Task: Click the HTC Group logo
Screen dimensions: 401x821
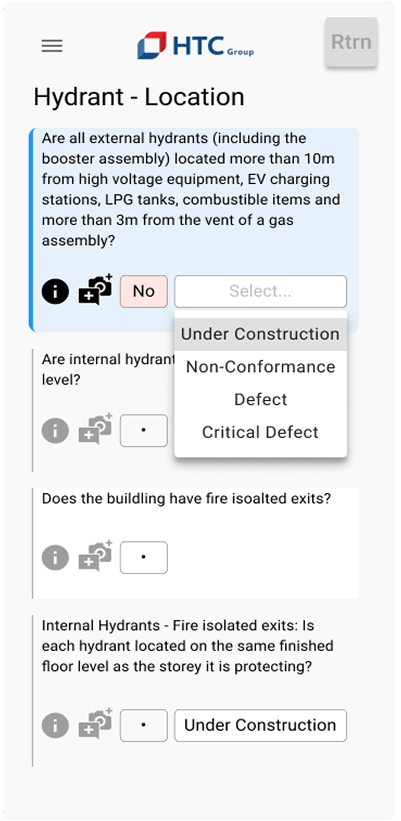Action: 195,46
